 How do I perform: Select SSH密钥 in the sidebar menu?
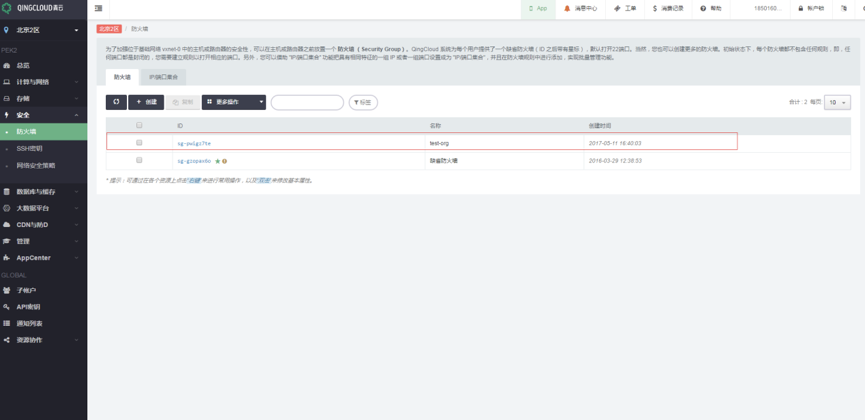click(29, 148)
